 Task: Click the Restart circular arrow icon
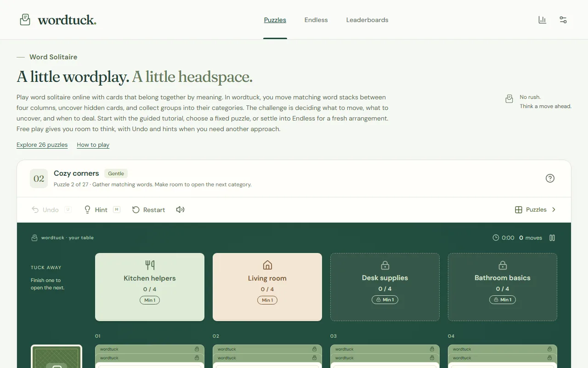(x=136, y=210)
